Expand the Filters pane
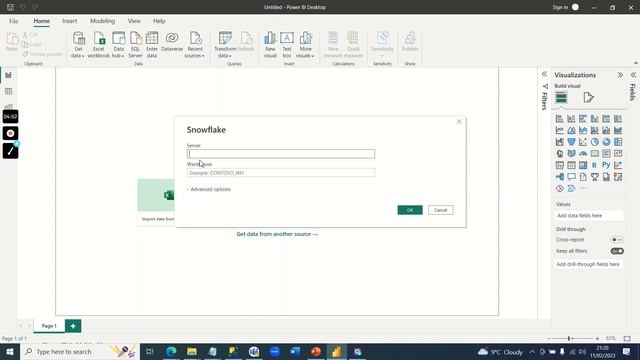The height and width of the screenshot is (360, 640). [x=544, y=74]
